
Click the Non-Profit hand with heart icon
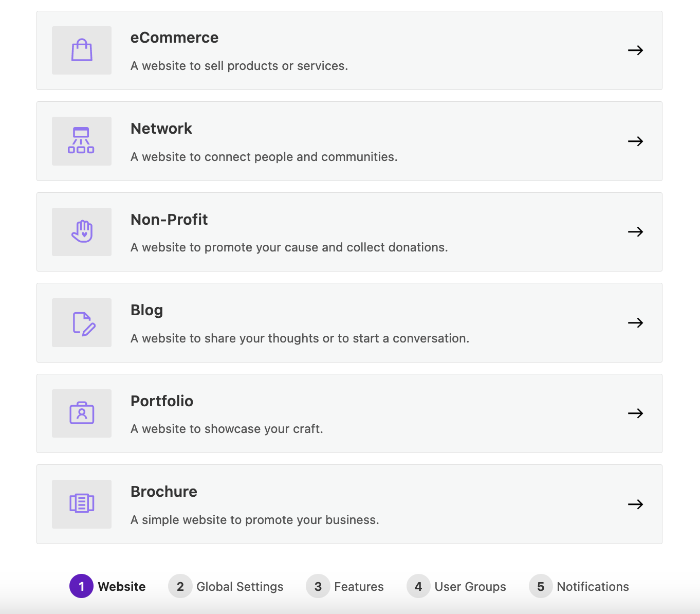pyautogui.click(x=81, y=232)
